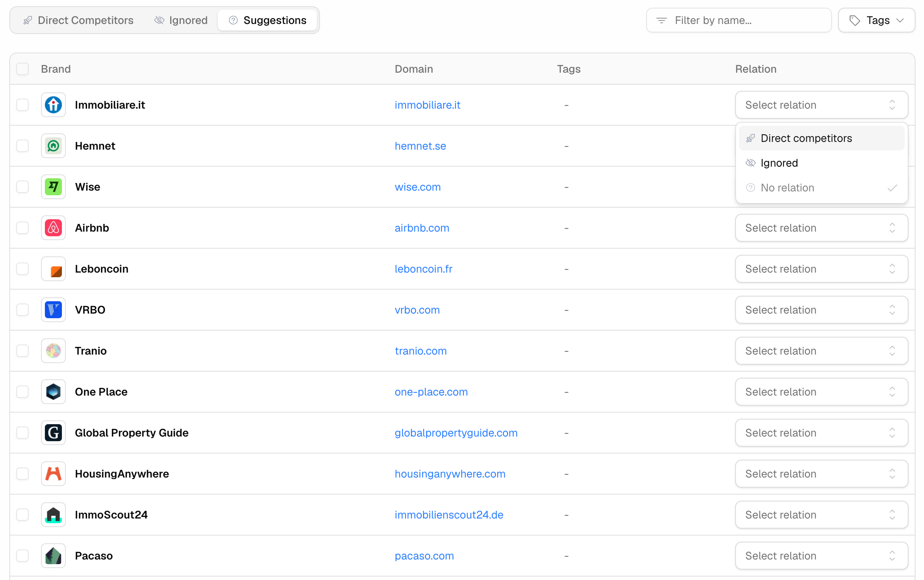Open Select relation dropdown for VRBO
Image resolution: width=924 pixels, height=580 pixels.
click(821, 310)
